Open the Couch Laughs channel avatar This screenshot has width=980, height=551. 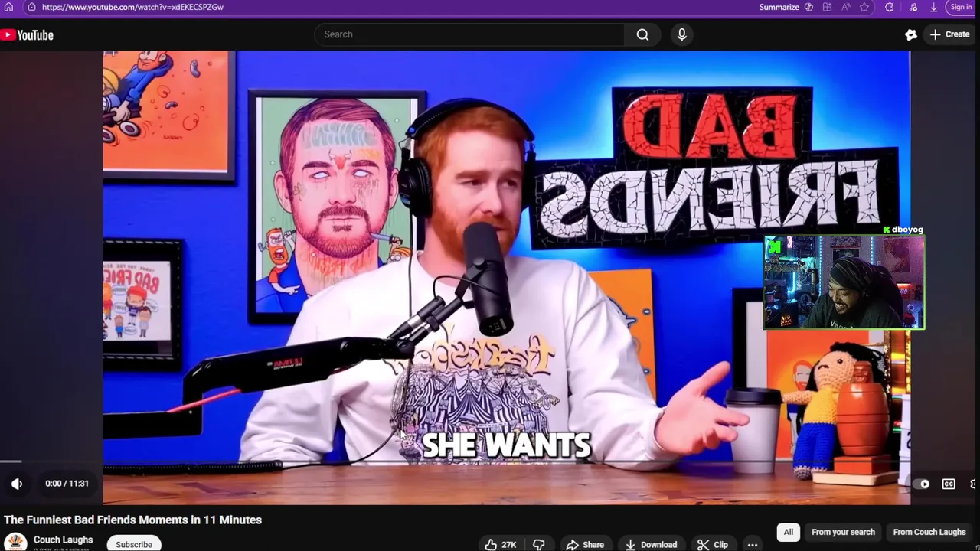pos(15,543)
